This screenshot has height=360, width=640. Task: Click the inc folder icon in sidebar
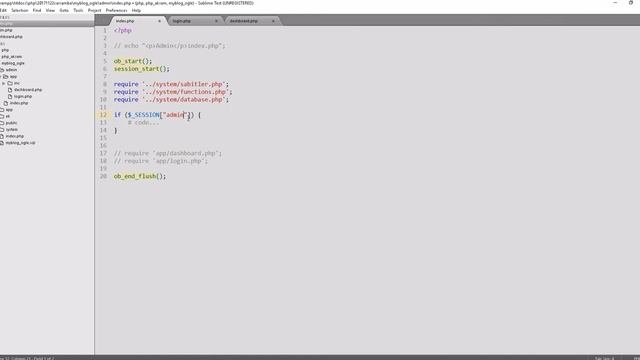[x=10, y=83]
